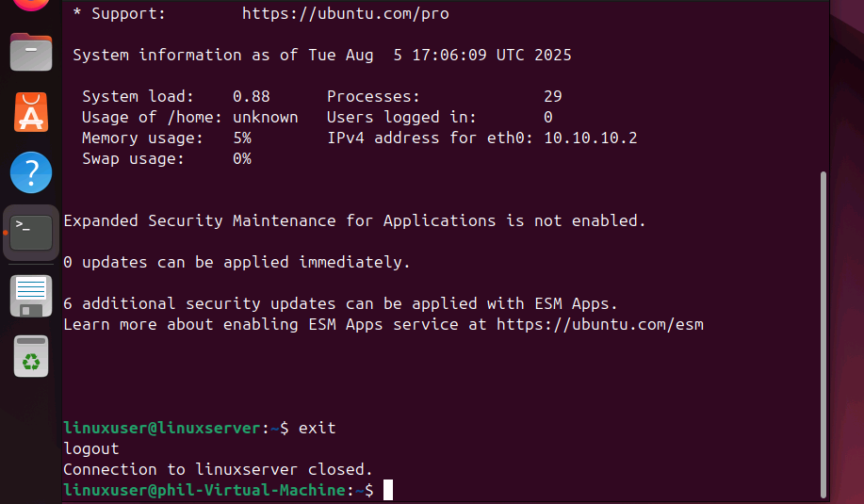Launch Ubuntu Software shopping bag icon
The height and width of the screenshot is (504, 864).
[31, 113]
